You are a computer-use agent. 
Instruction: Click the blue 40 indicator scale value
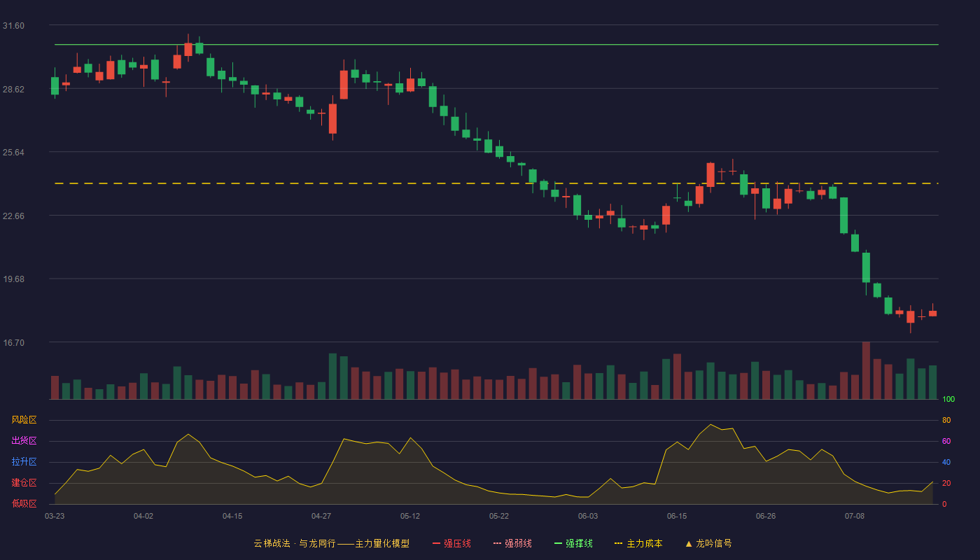pos(946,463)
